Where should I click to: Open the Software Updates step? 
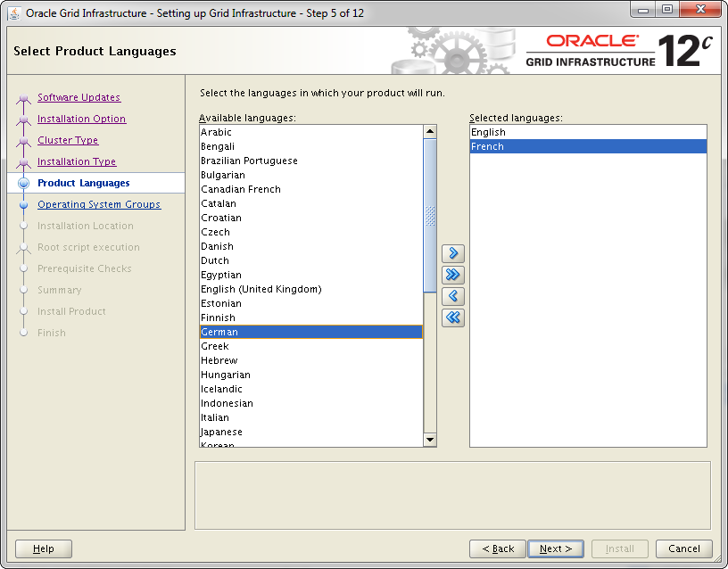coord(79,97)
